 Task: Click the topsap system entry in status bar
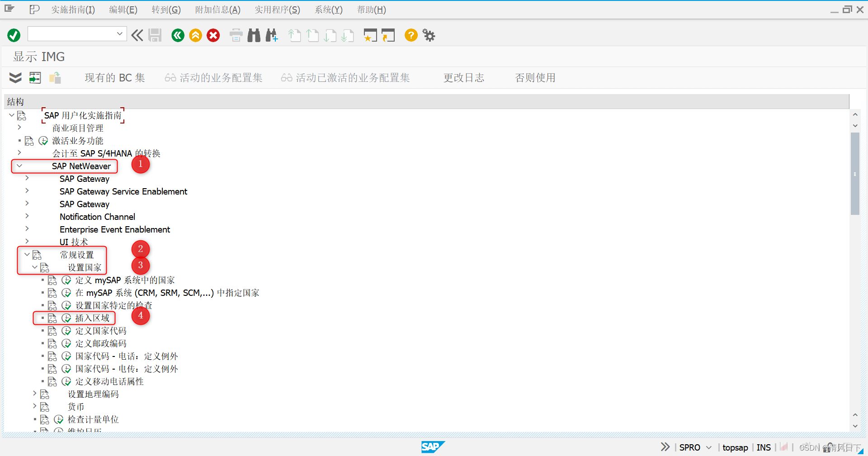[x=735, y=447]
